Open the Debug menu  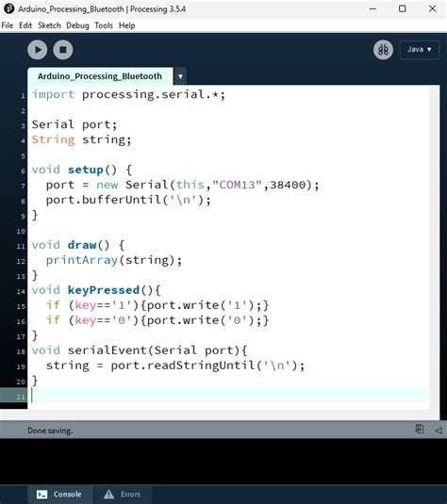[x=77, y=25]
